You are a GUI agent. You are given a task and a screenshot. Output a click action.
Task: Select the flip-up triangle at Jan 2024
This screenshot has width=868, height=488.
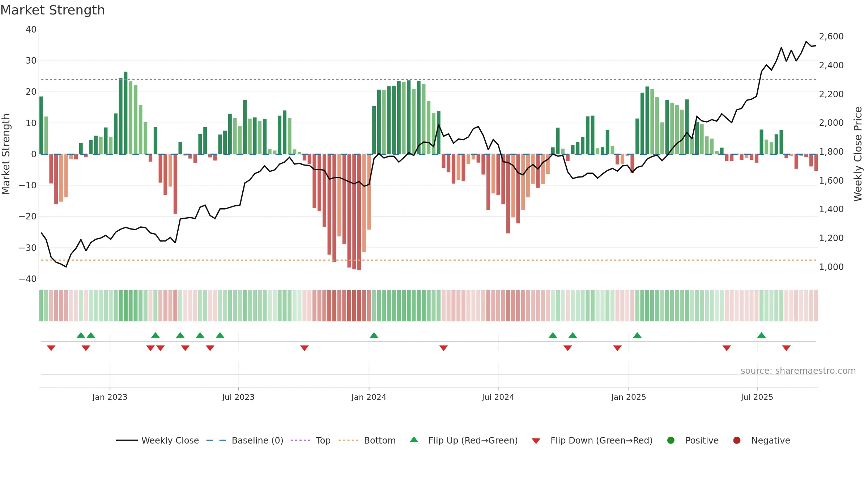374,335
